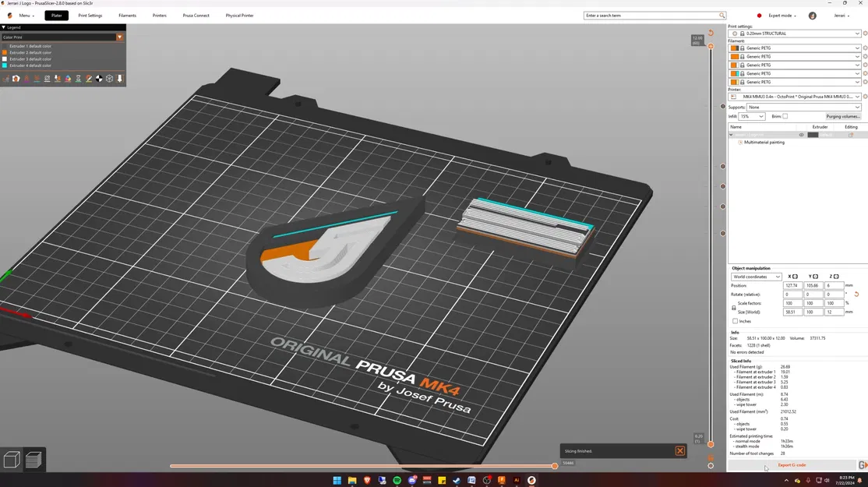The width and height of the screenshot is (868, 487).
Task: Toggle the object's eye visibility icon in object list
Action: (801, 134)
